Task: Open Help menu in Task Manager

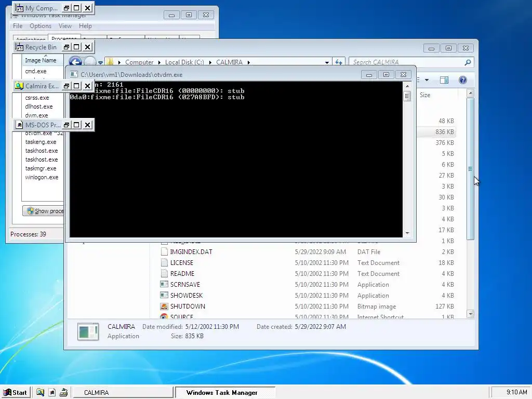Action: [86, 26]
